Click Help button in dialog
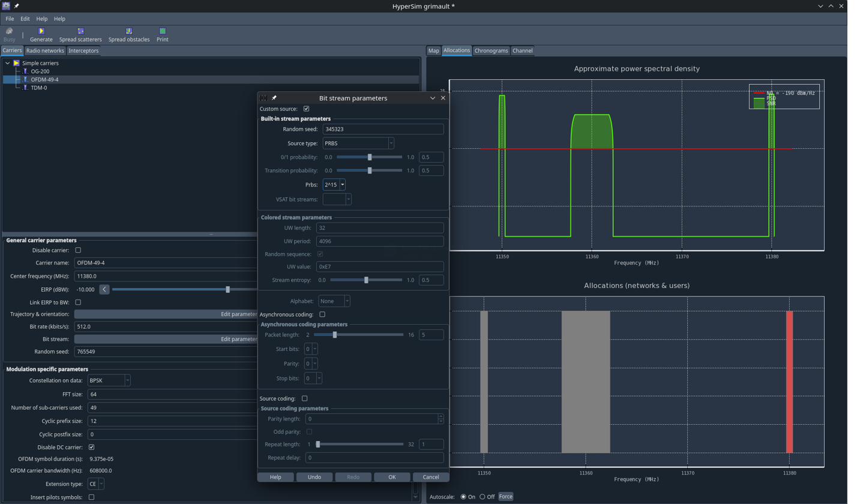 275,477
